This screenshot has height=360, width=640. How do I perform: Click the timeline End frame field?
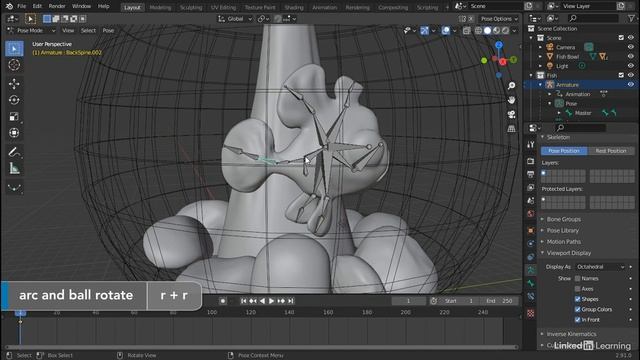click(x=499, y=301)
